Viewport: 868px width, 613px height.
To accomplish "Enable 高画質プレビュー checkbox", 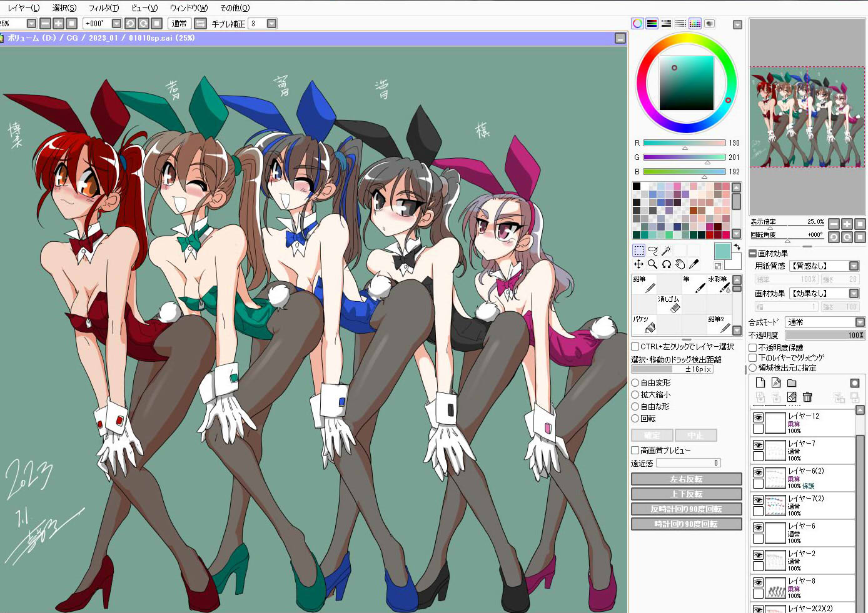I will coord(635,450).
